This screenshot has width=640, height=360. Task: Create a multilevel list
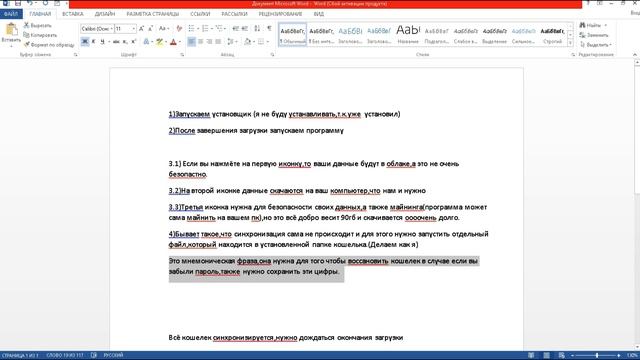click(220, 29)
